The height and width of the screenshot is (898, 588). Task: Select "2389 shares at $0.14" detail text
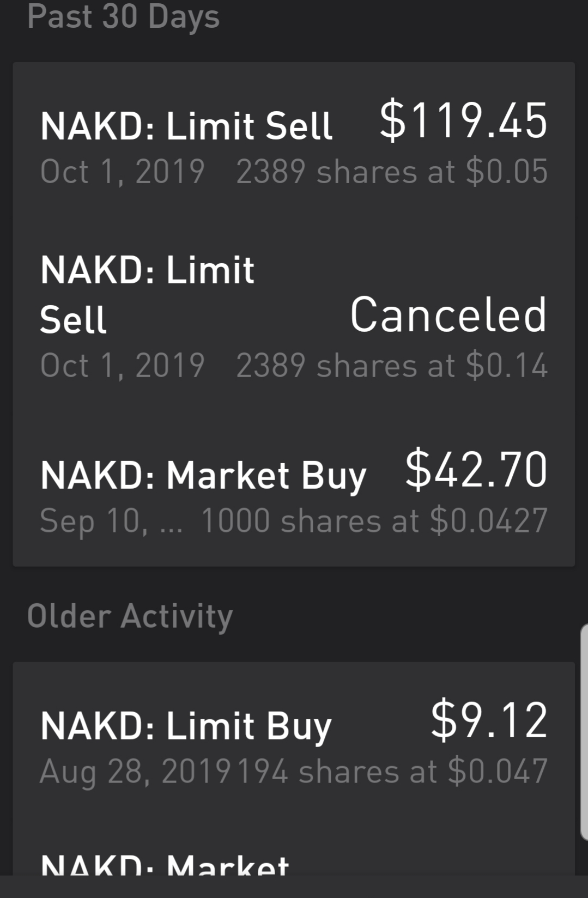point(391,365)
